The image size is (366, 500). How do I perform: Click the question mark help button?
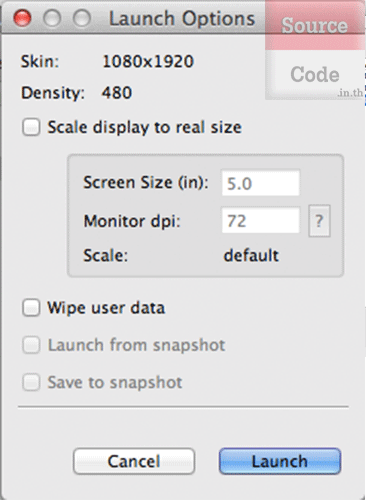pyautogui.click(x=319, y=221)
